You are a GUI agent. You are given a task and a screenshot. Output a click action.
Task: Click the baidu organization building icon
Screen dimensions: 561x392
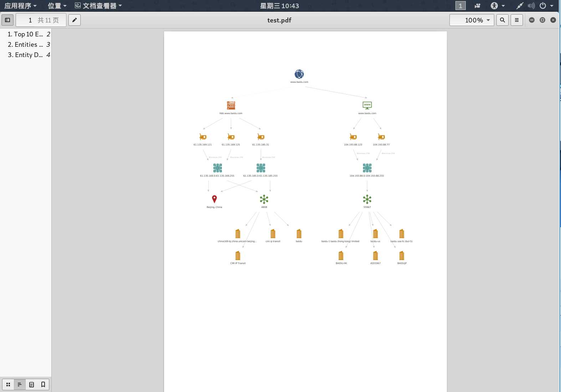coord(299,234)
